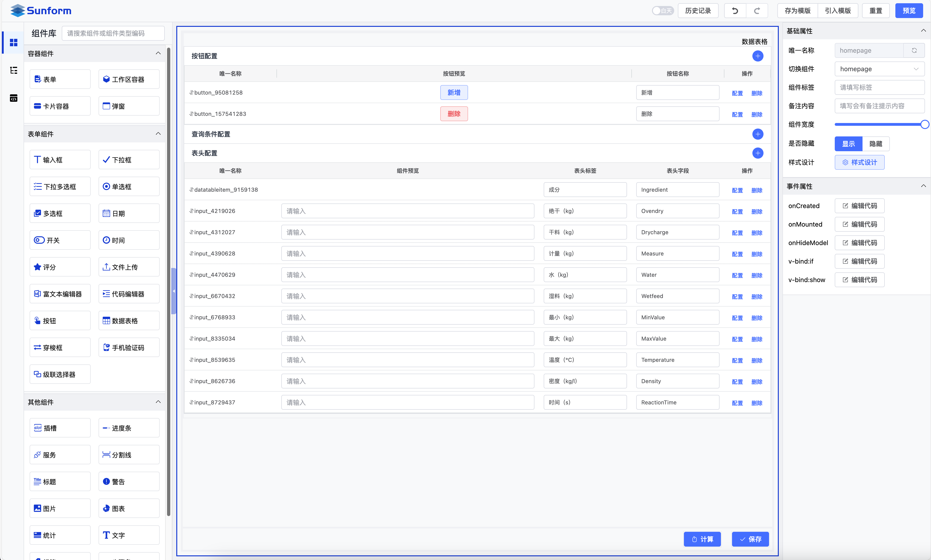
Task: Toggle the 白天 day/night switch
Action: tap(663, 11)
